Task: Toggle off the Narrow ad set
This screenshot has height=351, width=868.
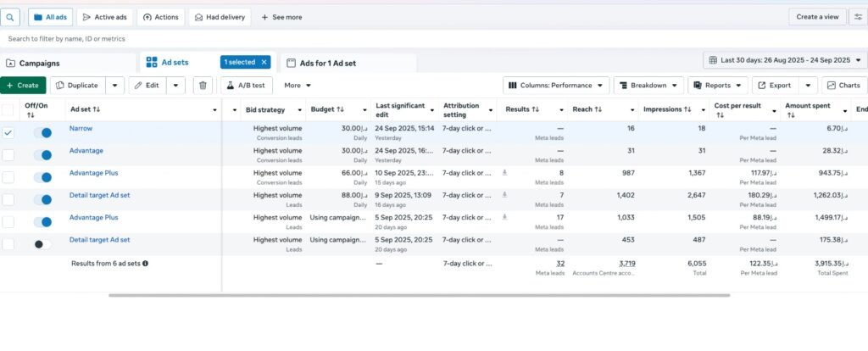Action: point(42,132)
